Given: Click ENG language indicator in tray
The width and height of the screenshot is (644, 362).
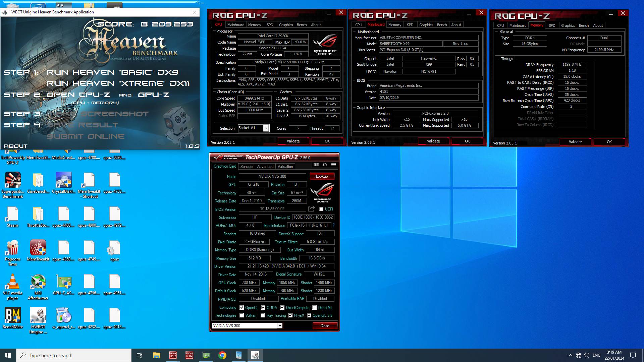Looking at the screenshot, I should click(x=596, y=355).
